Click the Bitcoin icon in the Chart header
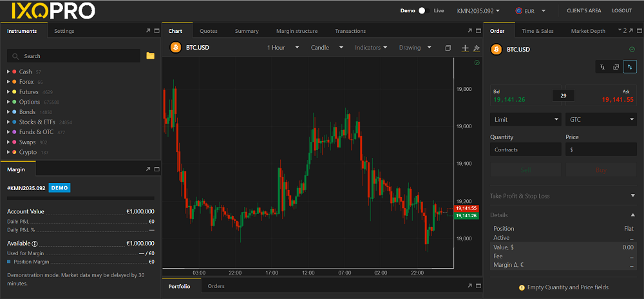This screenshot has width=644, height=299. (x=176, y=47)
